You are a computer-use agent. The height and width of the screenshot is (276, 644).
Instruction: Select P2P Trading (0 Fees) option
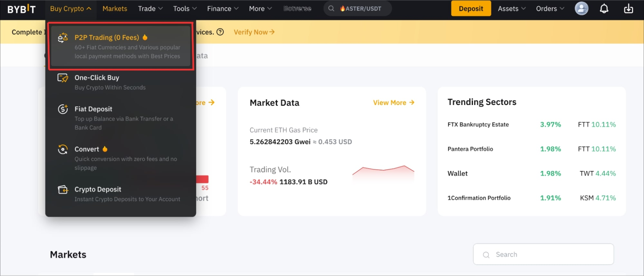(x=121, y=46)
